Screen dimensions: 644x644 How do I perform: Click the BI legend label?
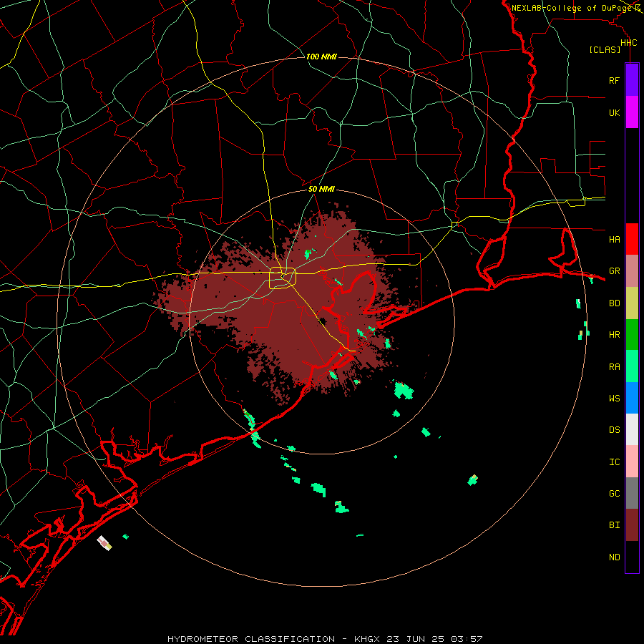pos(614,525)
